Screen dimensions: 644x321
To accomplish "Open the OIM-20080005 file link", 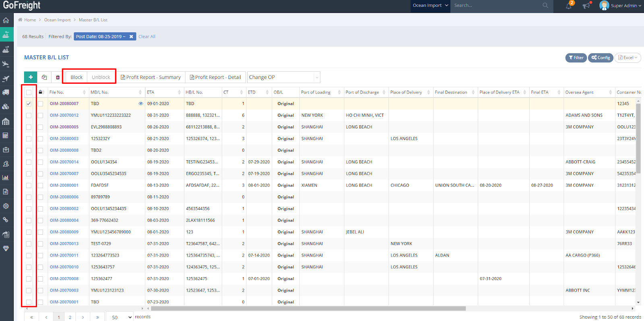I will pyautogui.click(x=64, y=127).
